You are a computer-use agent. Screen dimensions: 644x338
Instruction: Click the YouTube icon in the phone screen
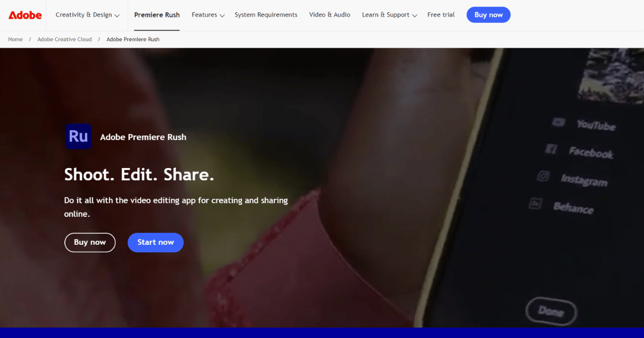(x=559, y=122)
